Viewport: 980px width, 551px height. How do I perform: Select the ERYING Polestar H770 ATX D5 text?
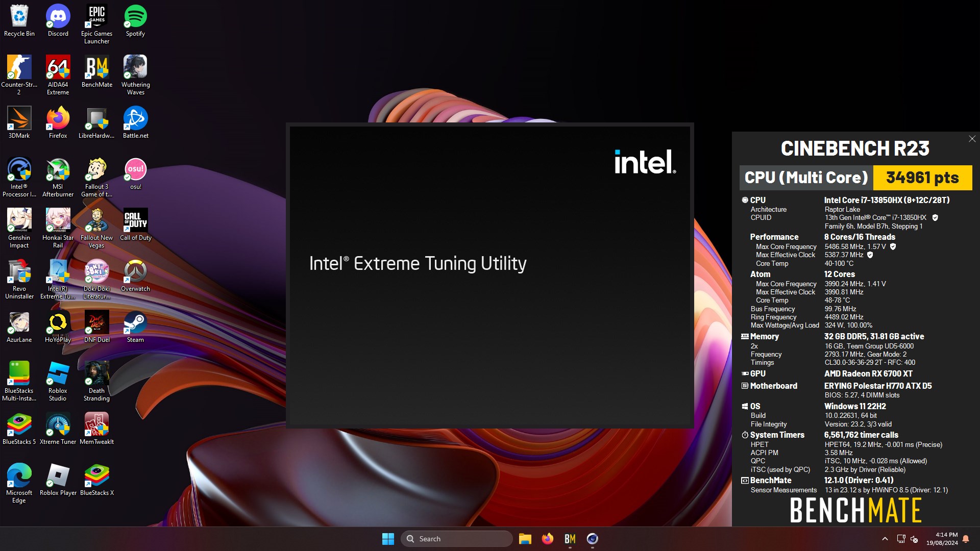coord(878,386)
